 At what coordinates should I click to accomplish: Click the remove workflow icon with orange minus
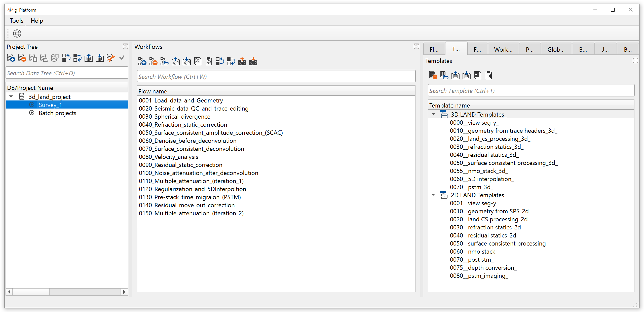click(x=153, y=61)
